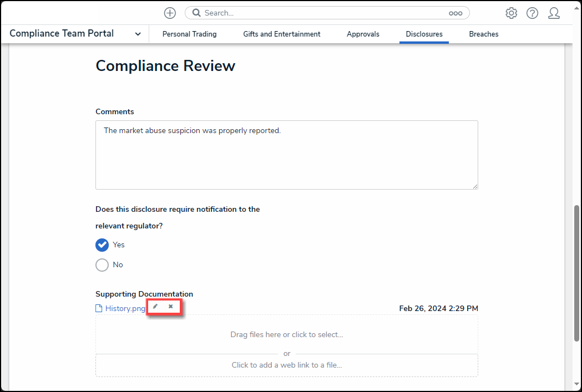Open the Gifts and Entertainment tab
This screenshot has width=582, height=392.
click(281, 34)
